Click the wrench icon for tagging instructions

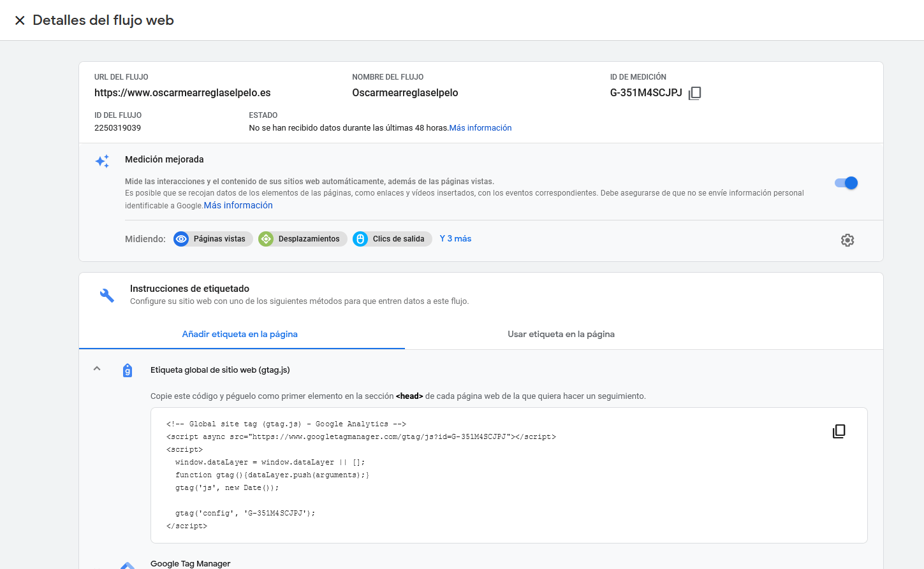[x=107, y=295]
